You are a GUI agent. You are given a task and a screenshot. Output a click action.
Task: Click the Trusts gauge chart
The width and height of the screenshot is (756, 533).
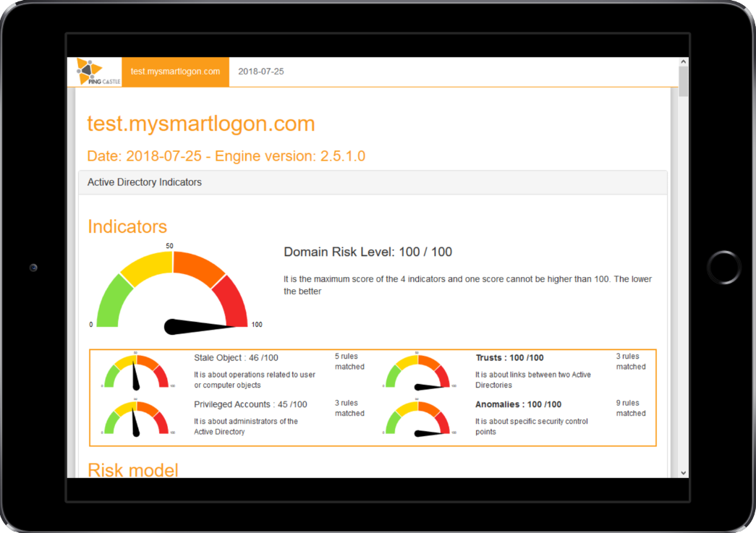point(419,370)
